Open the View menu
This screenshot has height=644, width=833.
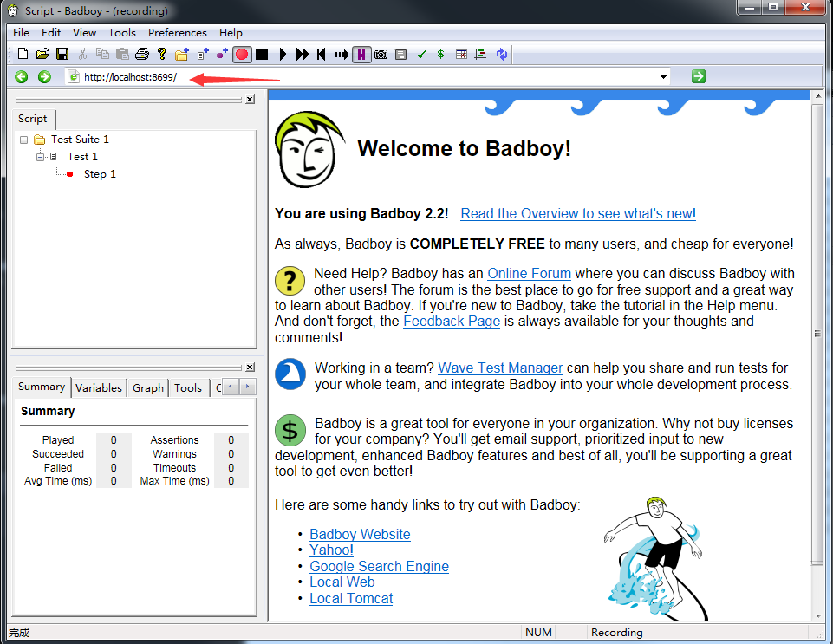(x=84, y=32)
